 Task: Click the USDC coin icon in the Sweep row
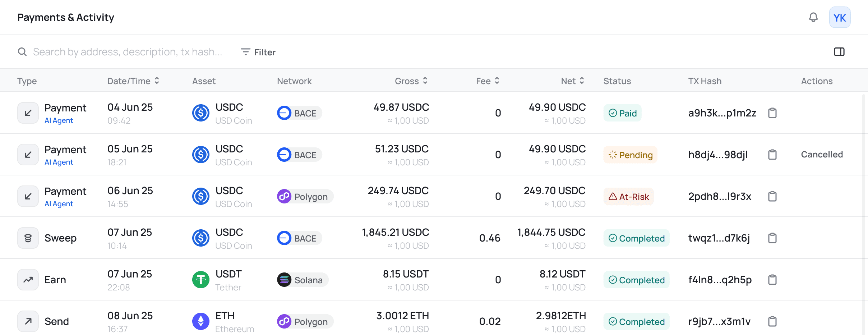(201, 238)
